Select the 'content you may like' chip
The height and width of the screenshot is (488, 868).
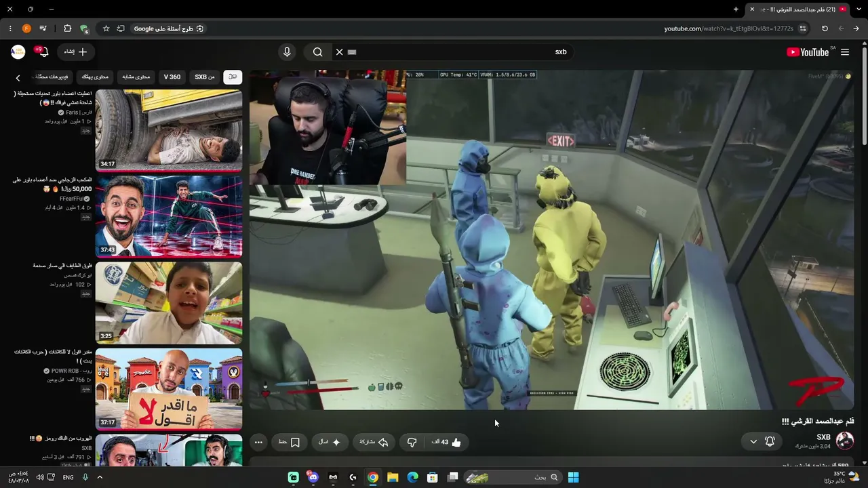point(95,77)
